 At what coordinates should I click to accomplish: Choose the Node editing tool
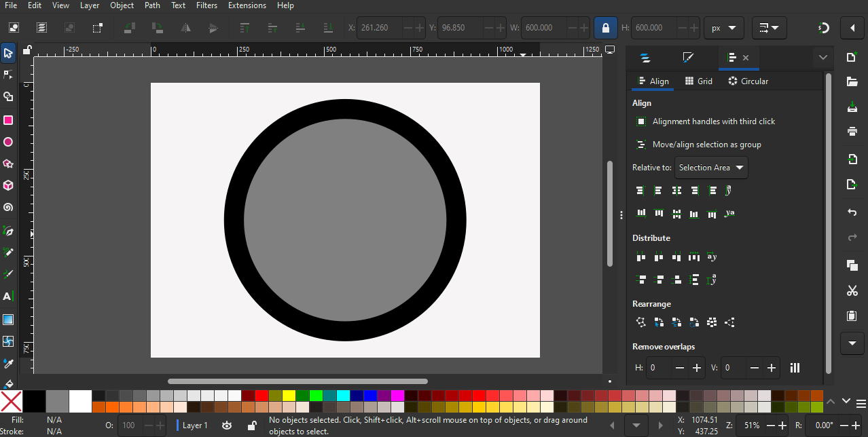[x=8, y=75]
